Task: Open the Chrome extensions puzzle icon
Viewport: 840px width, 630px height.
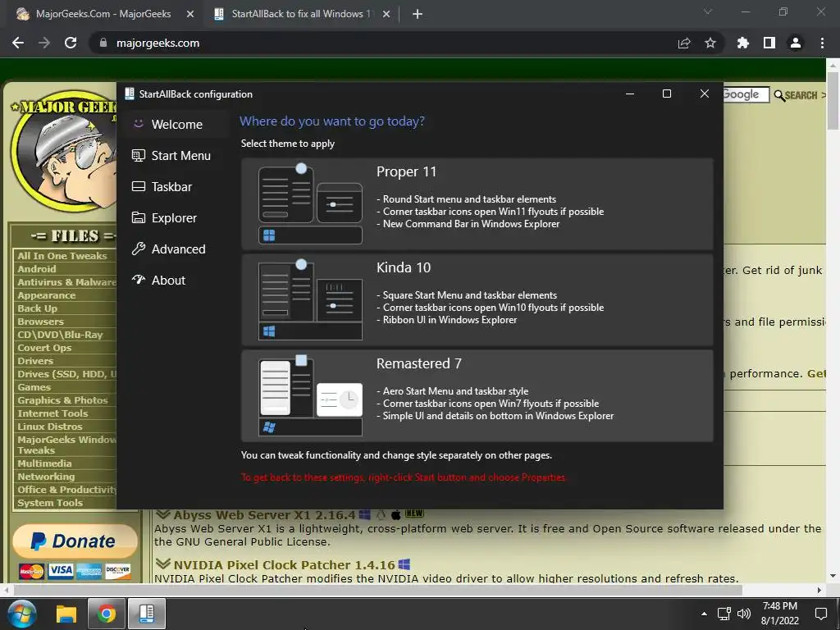Action: click(743, 43)
